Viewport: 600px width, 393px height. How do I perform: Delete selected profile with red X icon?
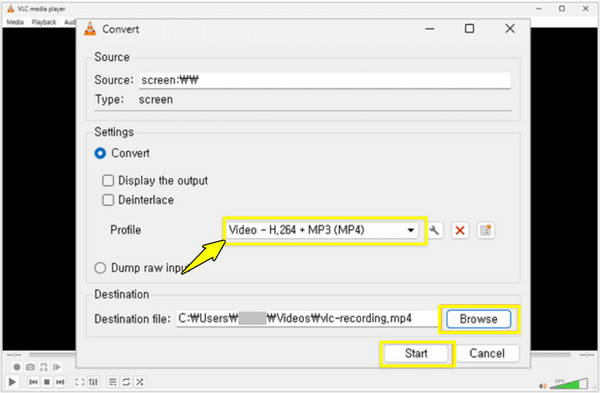click(x=460, y=230)
